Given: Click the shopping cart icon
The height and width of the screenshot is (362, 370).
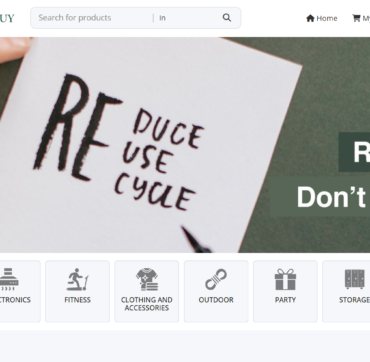Looking at the screenshot, I should click(356, 18).
